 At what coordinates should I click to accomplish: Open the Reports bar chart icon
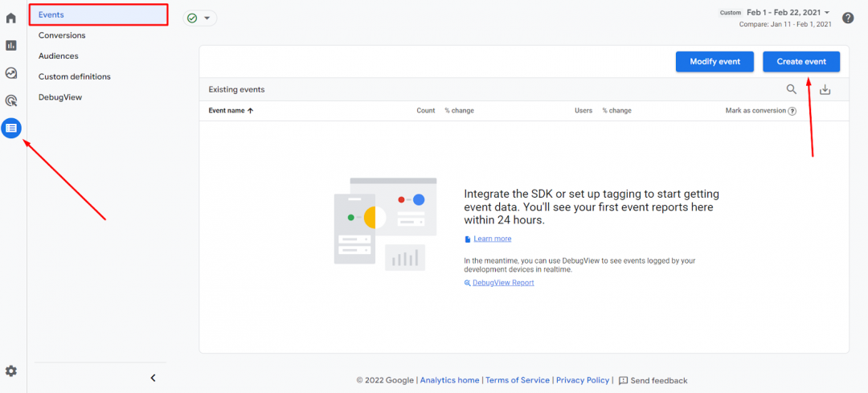(x=11, y=45)
